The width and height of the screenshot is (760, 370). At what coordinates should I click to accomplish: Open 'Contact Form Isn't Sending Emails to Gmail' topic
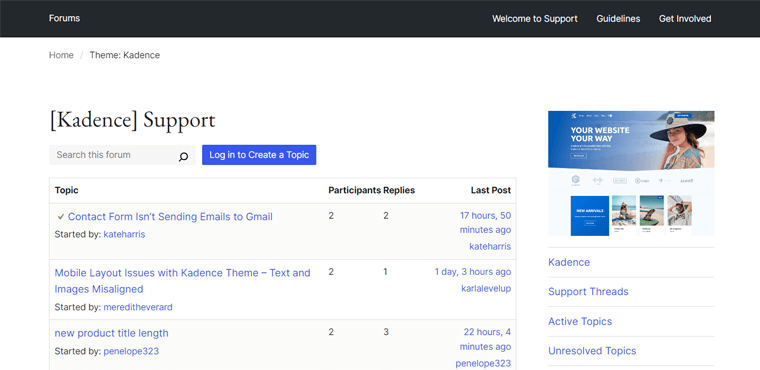pos(170,217)
